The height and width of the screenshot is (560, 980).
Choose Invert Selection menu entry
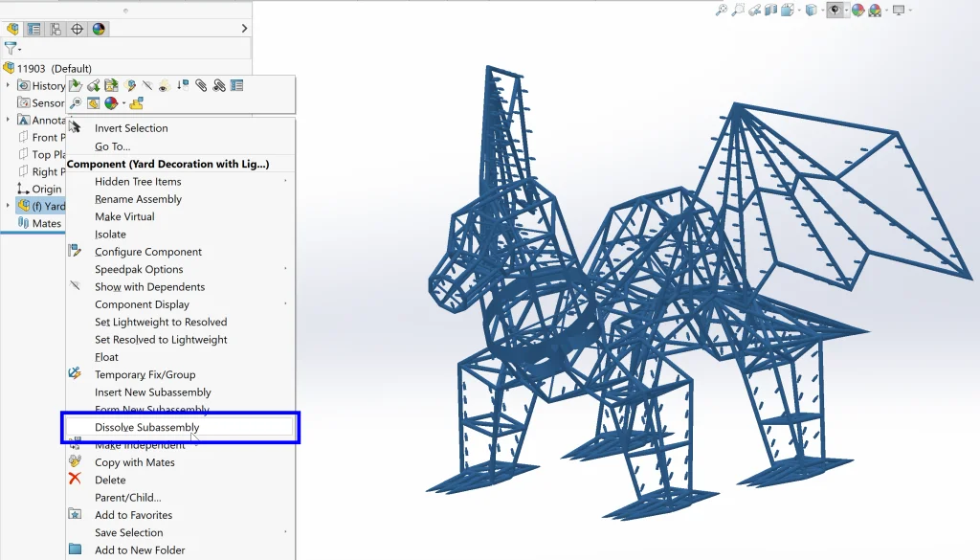(131, 128)
